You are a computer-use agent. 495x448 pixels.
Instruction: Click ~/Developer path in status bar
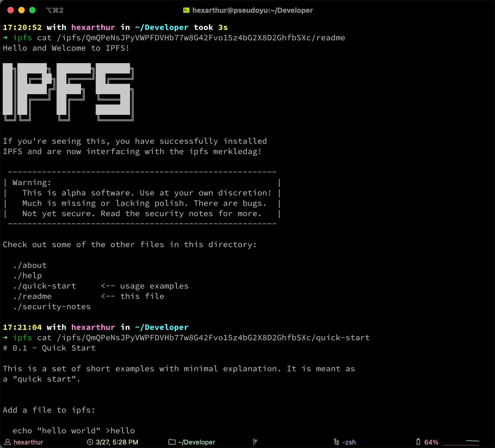(x=196, y=442)
